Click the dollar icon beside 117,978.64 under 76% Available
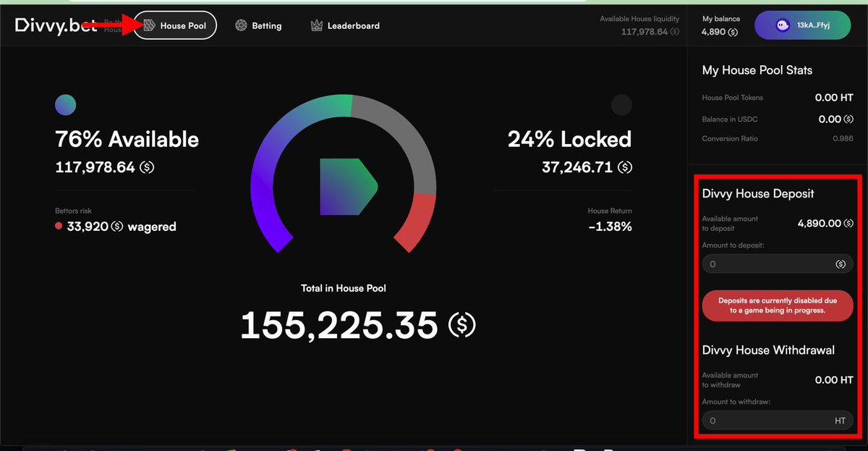Screen dimensions: 868x451 point(147,167)
